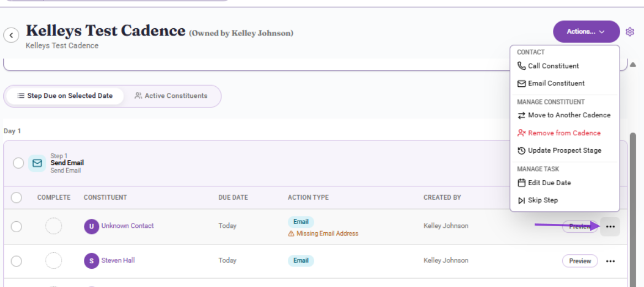Image resolution: width=644 pixels, height=287 pixels.
Task: Switch to the Active Constituents tab
Action: tap(171, 96)
